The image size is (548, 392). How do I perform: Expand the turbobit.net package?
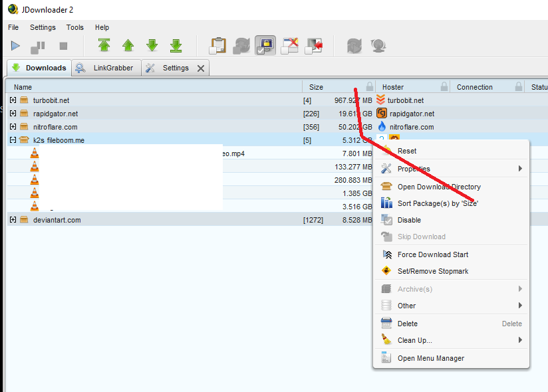point(13,100)
